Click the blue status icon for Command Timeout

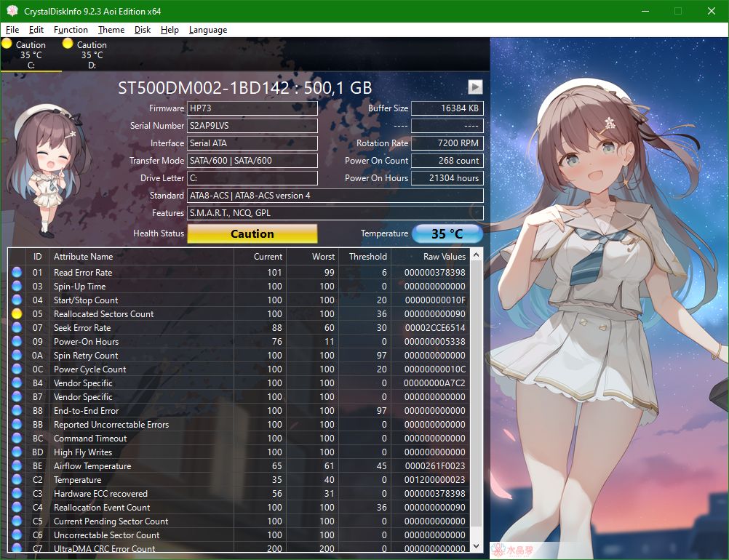point(17,439)
